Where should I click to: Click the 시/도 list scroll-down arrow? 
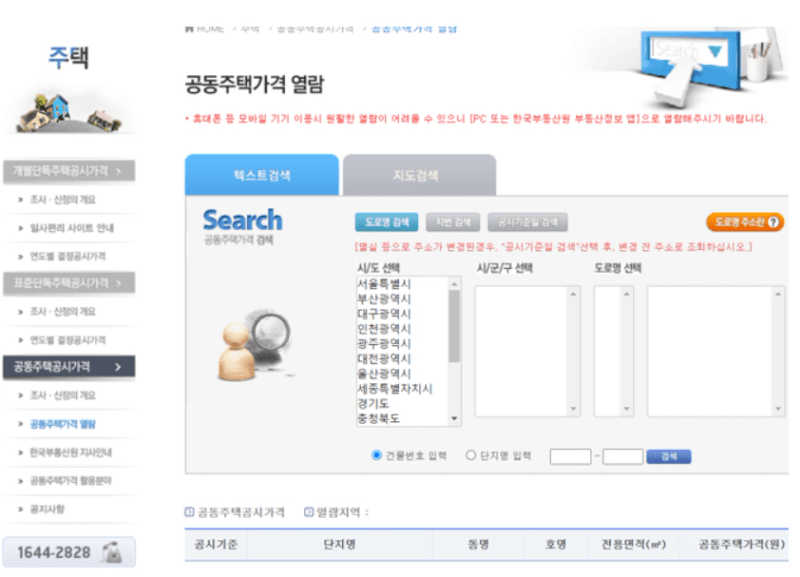point(454,419)
